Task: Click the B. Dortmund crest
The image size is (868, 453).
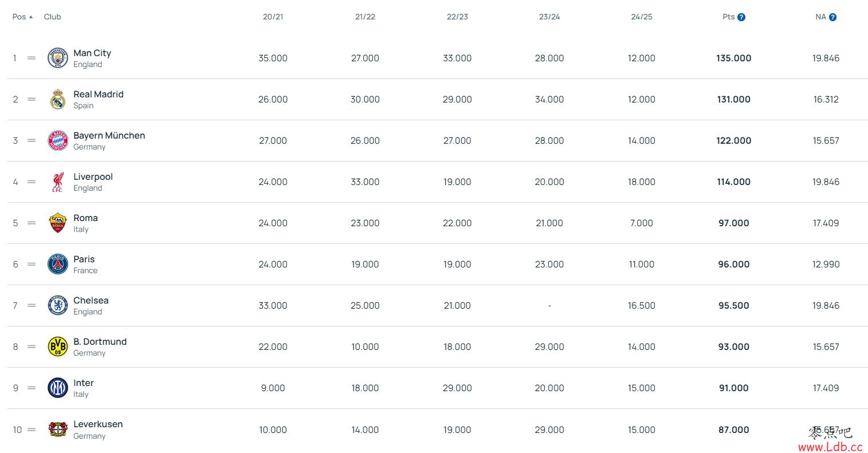Action: [x=58, y=347]
